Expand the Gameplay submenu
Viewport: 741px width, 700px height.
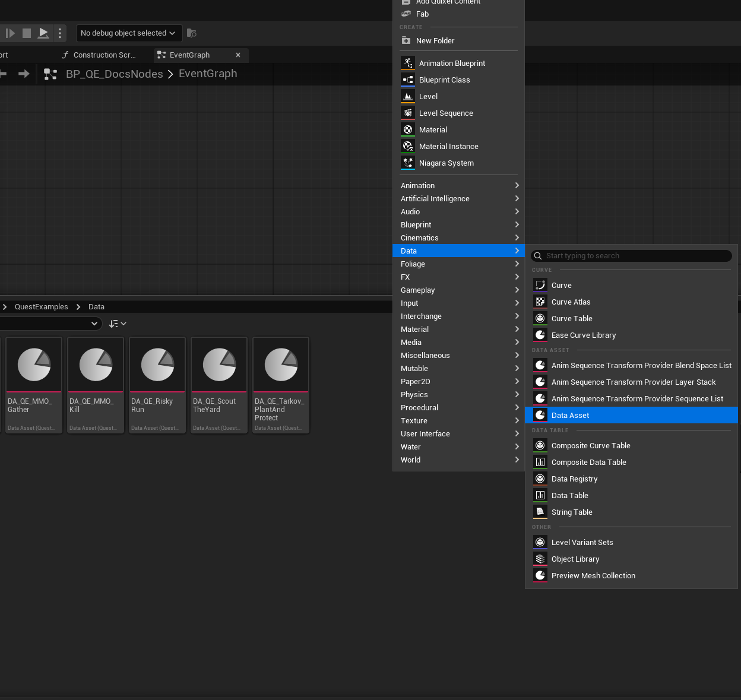click(x=458, y=290)
